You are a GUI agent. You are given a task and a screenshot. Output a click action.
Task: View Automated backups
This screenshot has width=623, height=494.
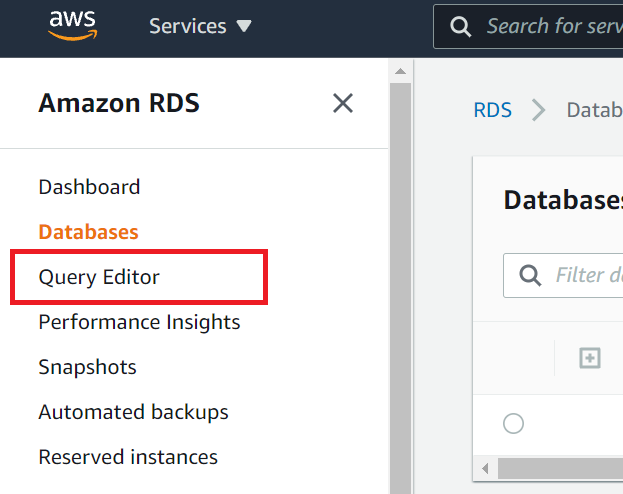click(x=133, y=412)
